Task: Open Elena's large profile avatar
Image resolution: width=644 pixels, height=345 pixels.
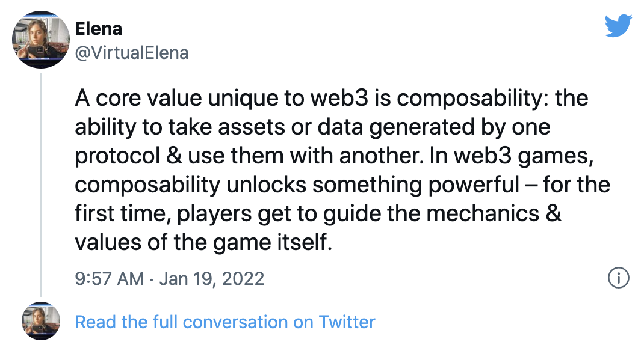Action: click(x=41, y=39)
